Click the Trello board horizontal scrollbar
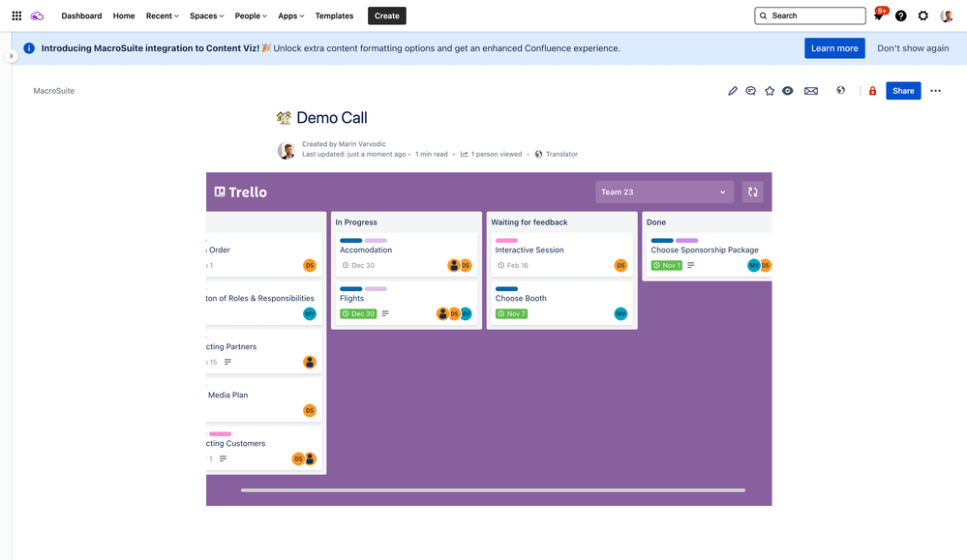967x560 pixels. (493, 490)
